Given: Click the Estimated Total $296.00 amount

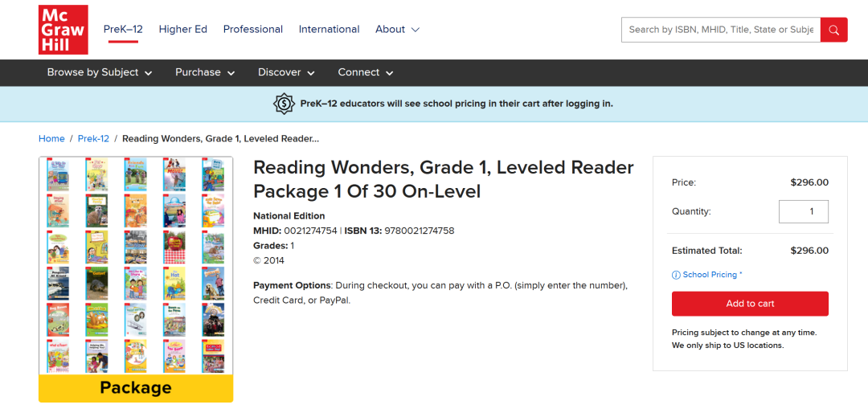Looking at the screenshot, I should click(809, 251).
